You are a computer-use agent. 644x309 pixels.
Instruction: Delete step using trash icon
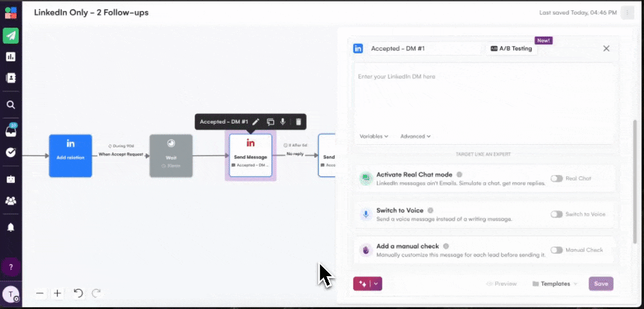(298, 122)
